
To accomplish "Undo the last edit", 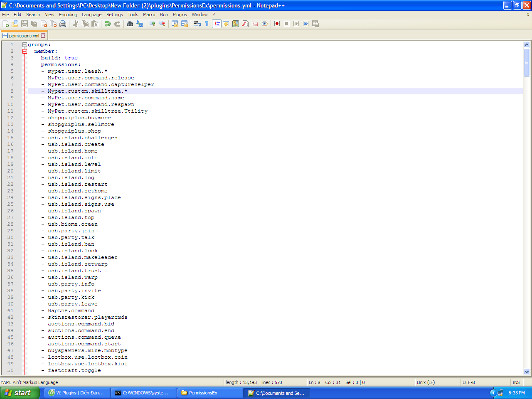I will coord(108,24).
